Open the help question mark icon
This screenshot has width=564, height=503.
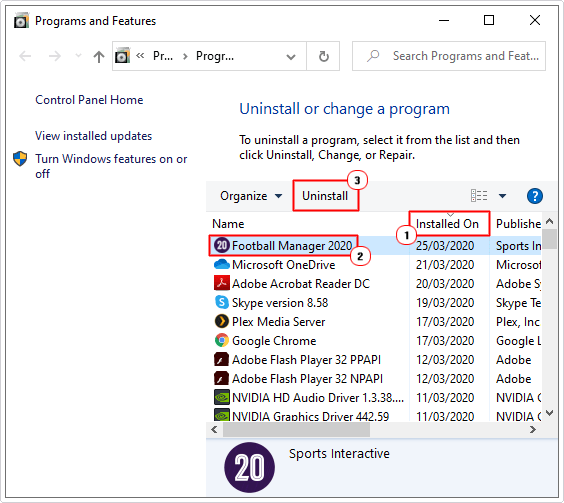coord(535,196)
